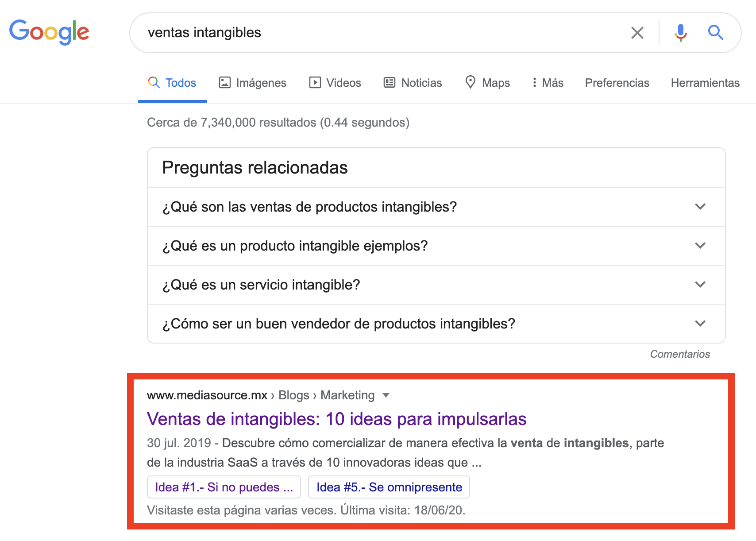Click the 'Idea #1.- Si no puedes' sitelink
The width and height of the screenshot is (756, 541).
(224, 487)
